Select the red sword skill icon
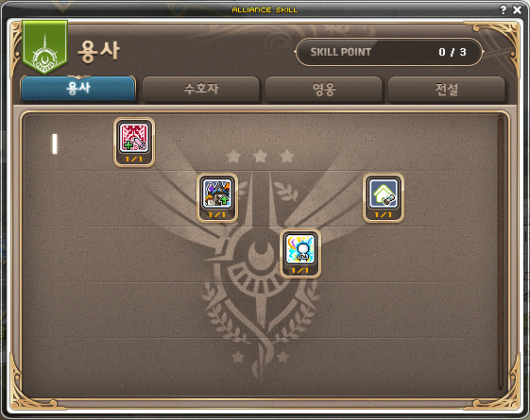The height and width of the screenshot is (420, 530). pos(134,138)
